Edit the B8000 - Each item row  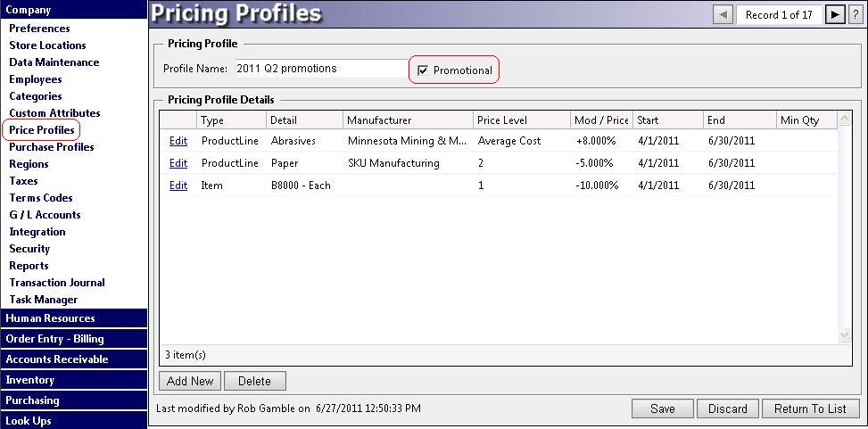coord(178,186)
